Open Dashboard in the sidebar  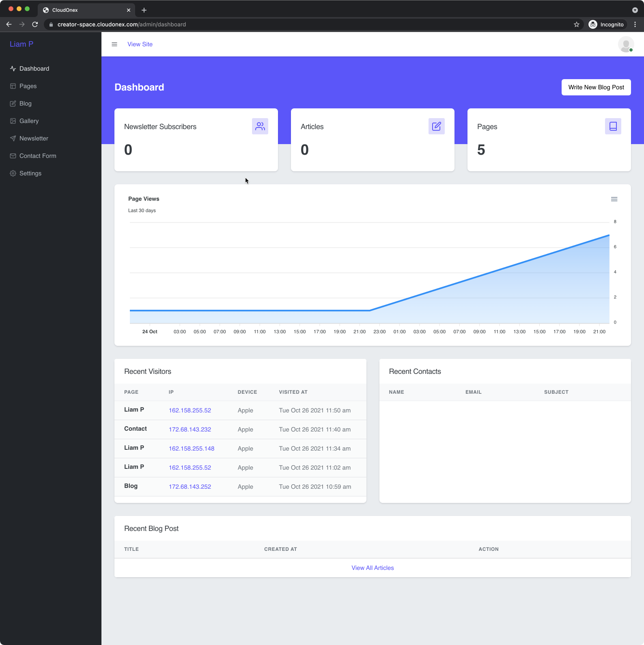(x=34, y=69)
